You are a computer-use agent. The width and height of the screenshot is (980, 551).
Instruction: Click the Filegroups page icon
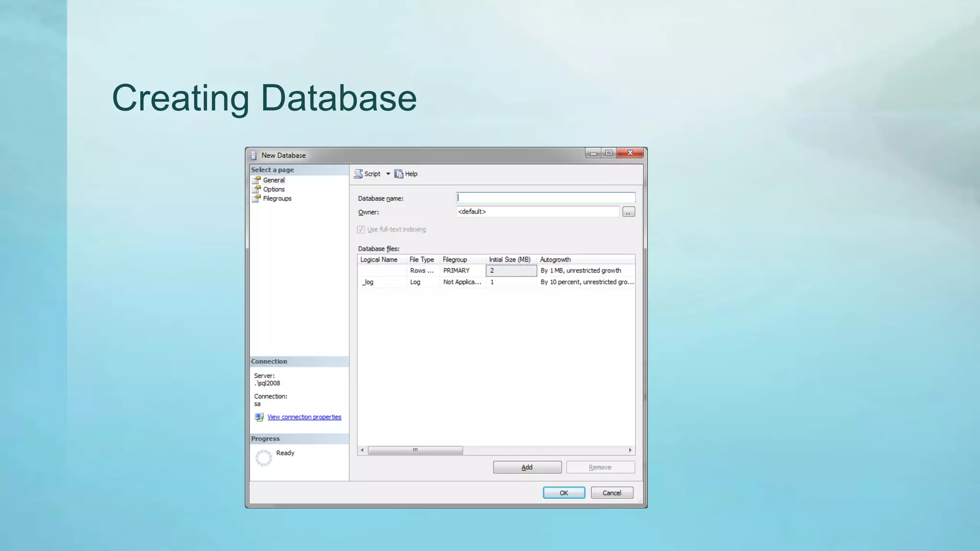coord(256,198)
